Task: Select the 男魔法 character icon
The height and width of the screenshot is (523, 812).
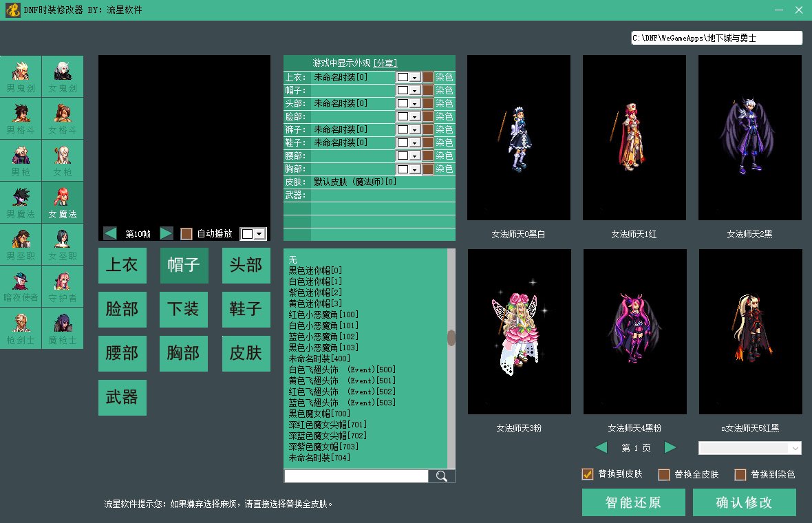Action: pyautogui.click(x=21, y=202)
